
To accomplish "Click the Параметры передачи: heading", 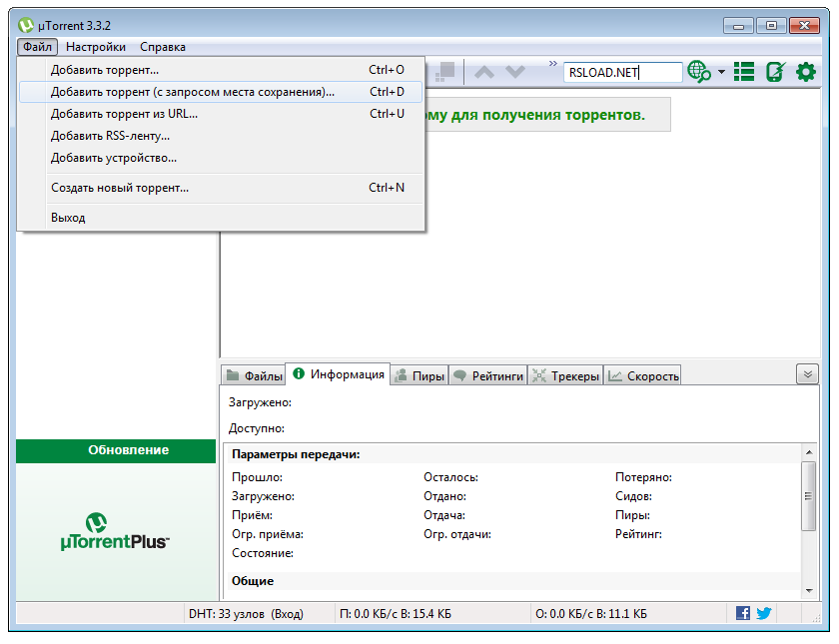I will pyautogui.click(x=296, y=454).
